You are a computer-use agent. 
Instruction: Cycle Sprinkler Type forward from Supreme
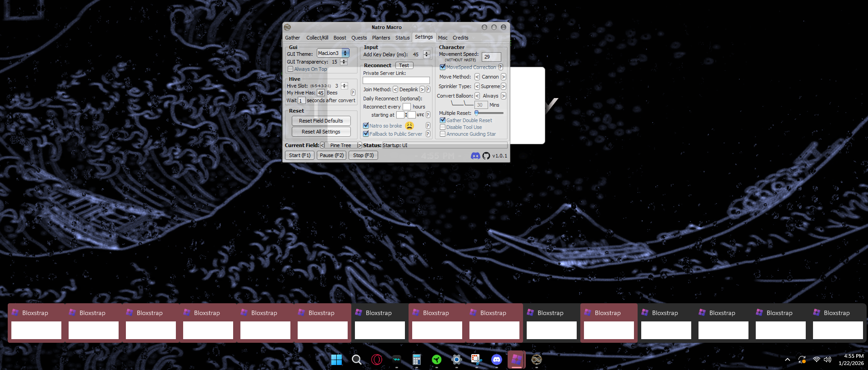tap(504, 86)
